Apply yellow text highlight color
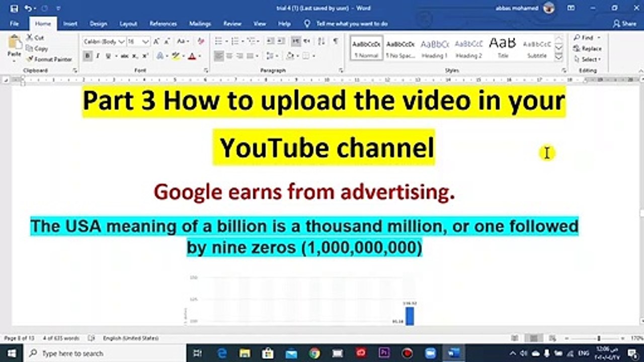This screenshot has width=644, height=362. coord(175,56)
